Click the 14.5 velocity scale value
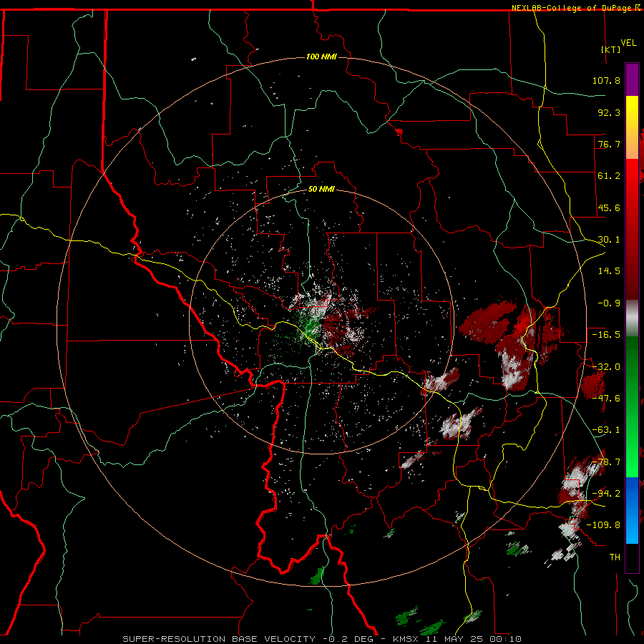644x644 pixels. pyautogui.click(x=609, y=271)
